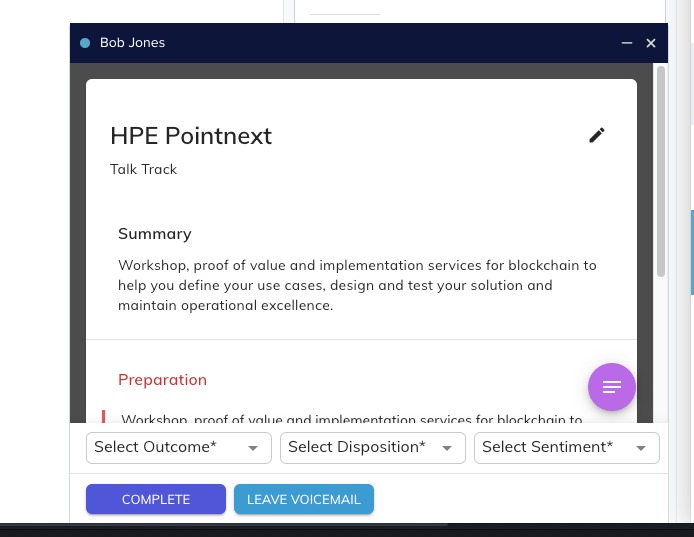Click the red bar beside Preparation text

pos(103,417)
